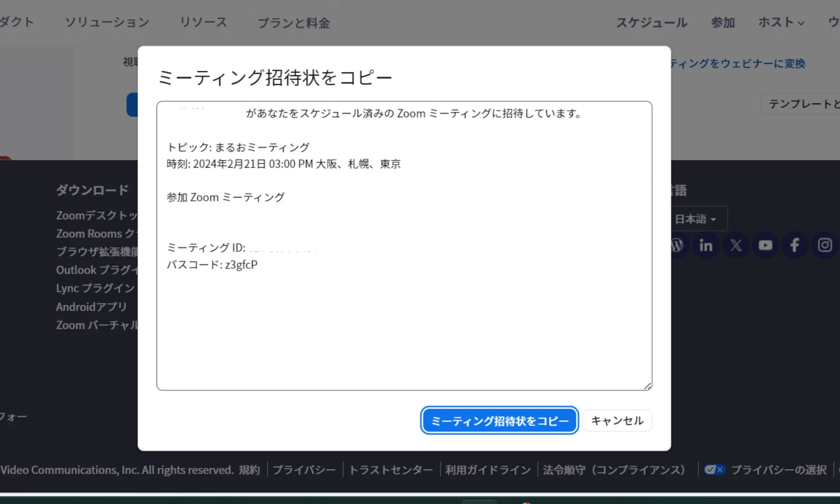Click inside the invitation text area
This screenshot has height=504, width=840.
click(404, 246)
